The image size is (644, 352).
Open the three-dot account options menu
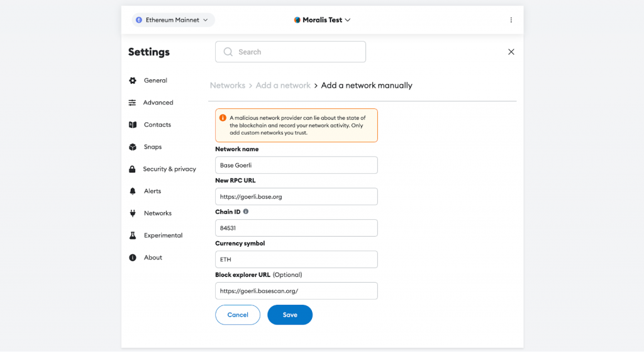coord(511,20)
